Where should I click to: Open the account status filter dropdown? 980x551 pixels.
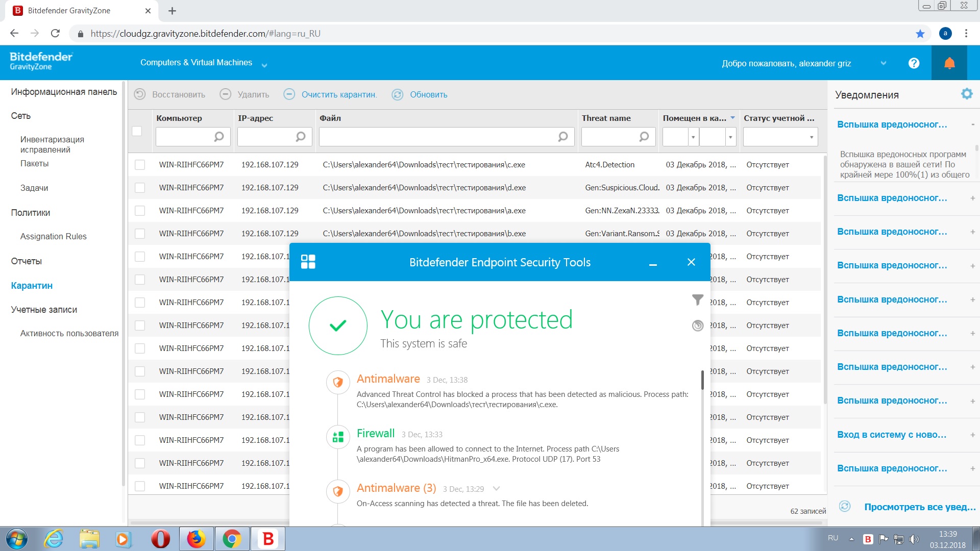tap(780, 137)
